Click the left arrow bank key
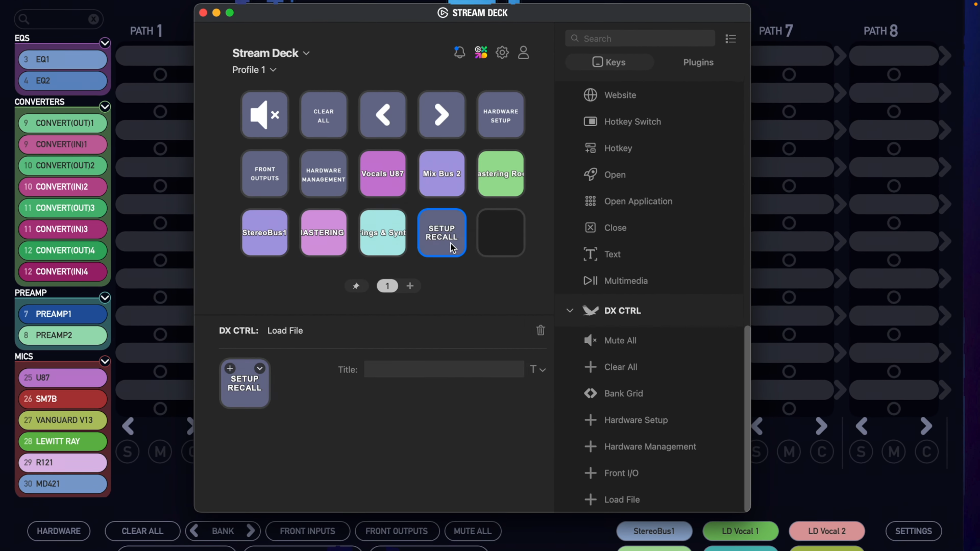Image resolution: width=980 pixels, height=551 pixels. click(x=383, y=115)
